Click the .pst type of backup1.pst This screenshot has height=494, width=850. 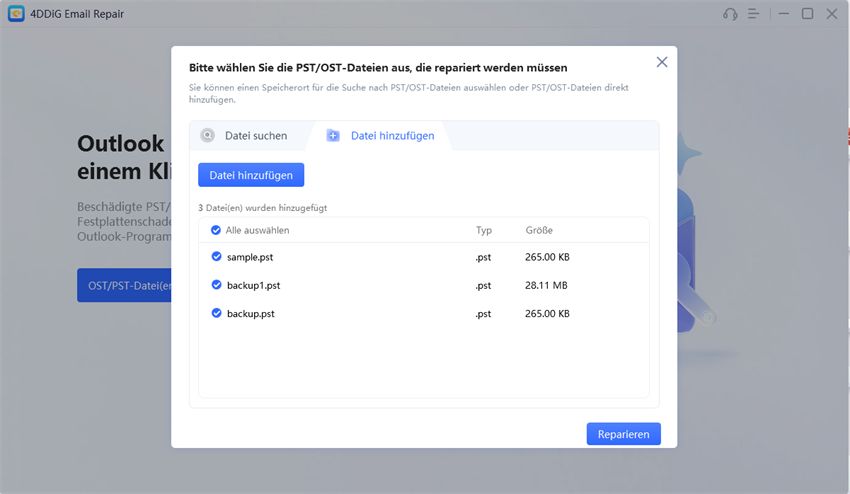[x=483, y=285]
